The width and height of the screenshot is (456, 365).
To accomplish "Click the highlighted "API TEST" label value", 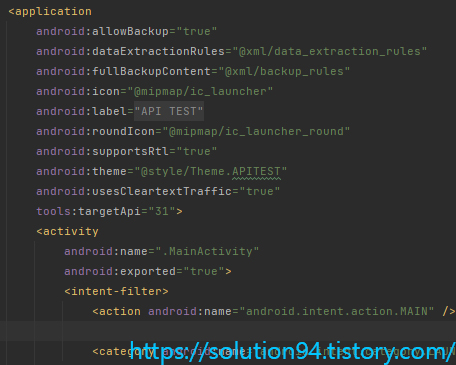I will [169, 111].
